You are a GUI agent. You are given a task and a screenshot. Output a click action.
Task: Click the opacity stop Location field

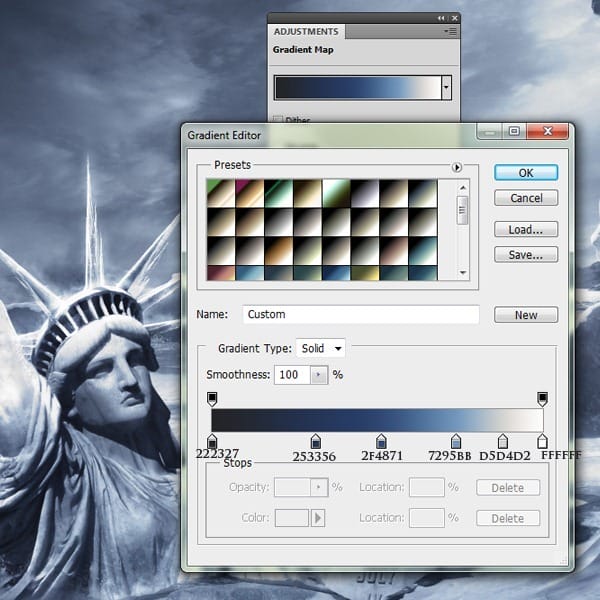(427, 487)
